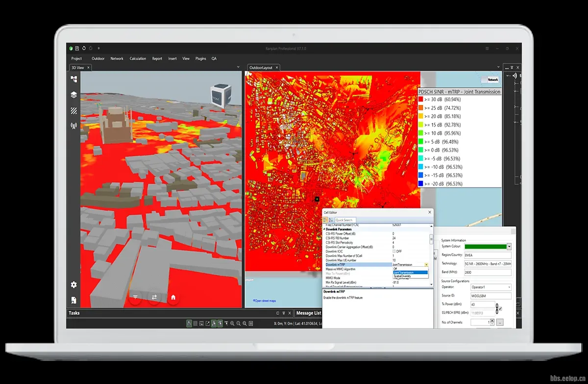Click the filter button in 3D View
The image size is (588, 384).
tap(136, 297)
